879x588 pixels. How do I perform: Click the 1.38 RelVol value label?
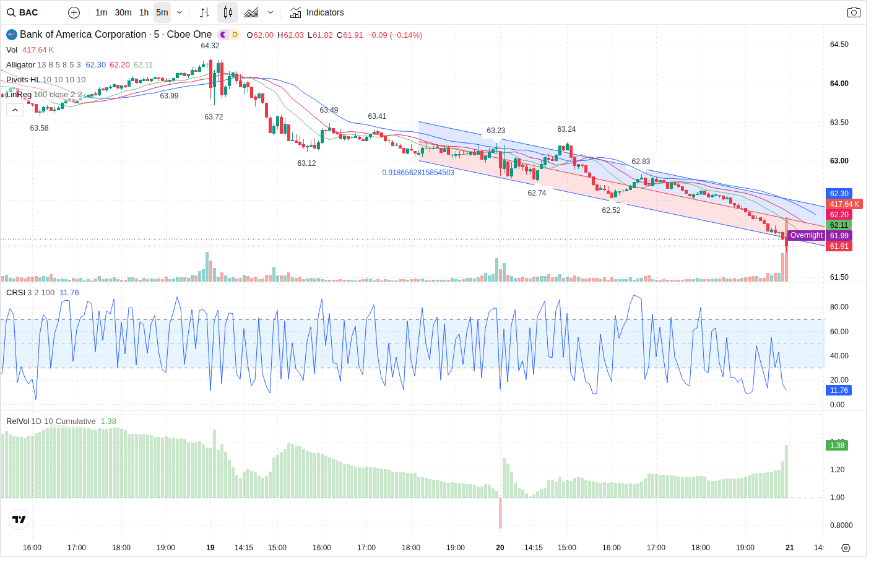point(837,446)
